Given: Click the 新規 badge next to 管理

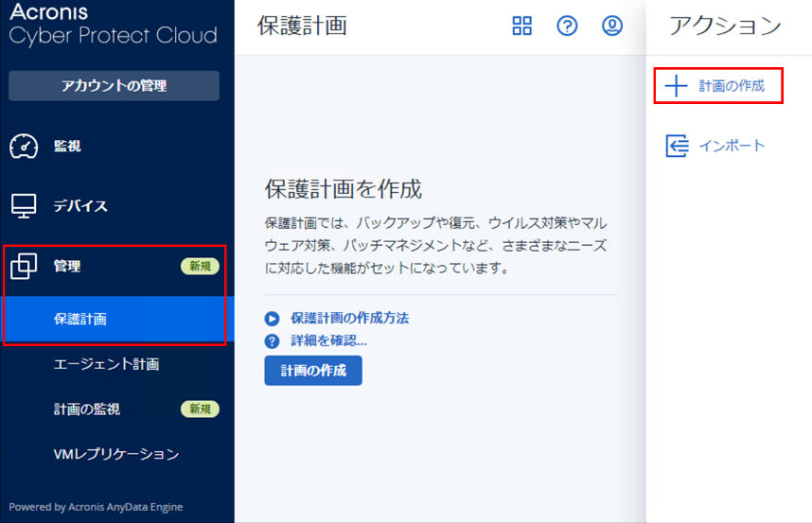Looking at the screenshot, I should (x=200, y=267).
